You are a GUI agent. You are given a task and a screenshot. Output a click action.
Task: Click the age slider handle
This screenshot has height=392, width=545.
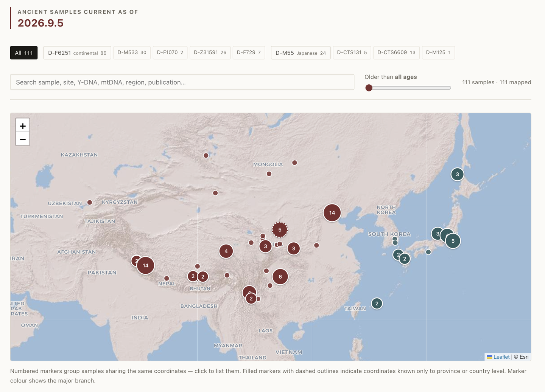click(369, 88)
